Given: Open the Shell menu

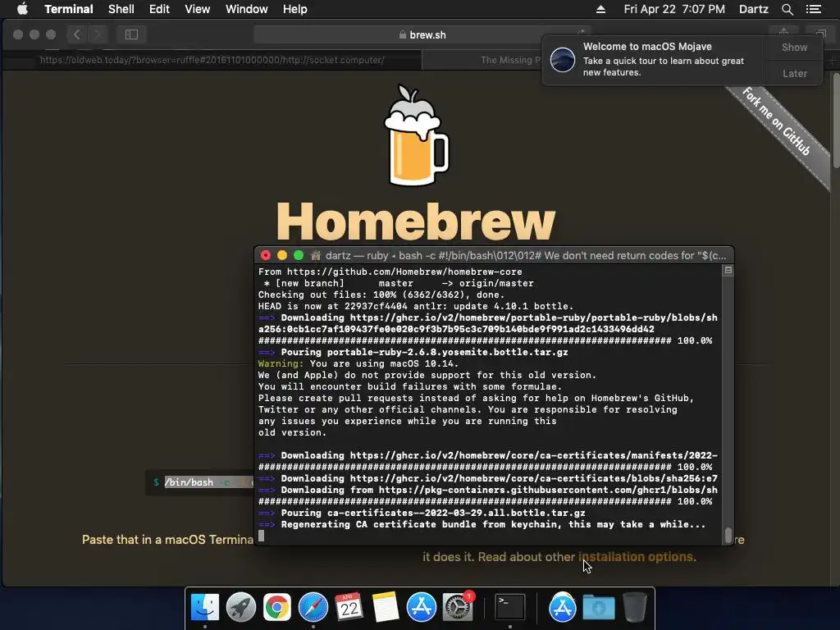Looking at the screenshot, I should pos(121,9).
